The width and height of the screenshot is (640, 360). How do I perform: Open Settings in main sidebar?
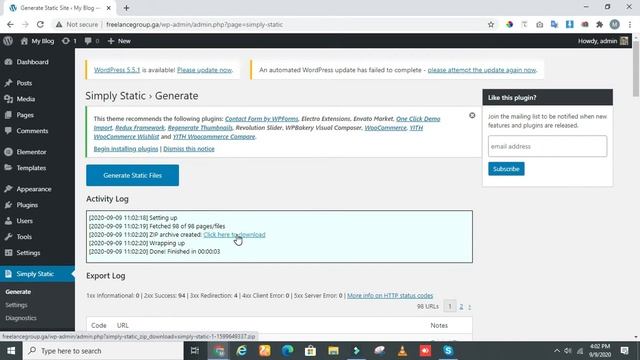(x=28, y=253)
